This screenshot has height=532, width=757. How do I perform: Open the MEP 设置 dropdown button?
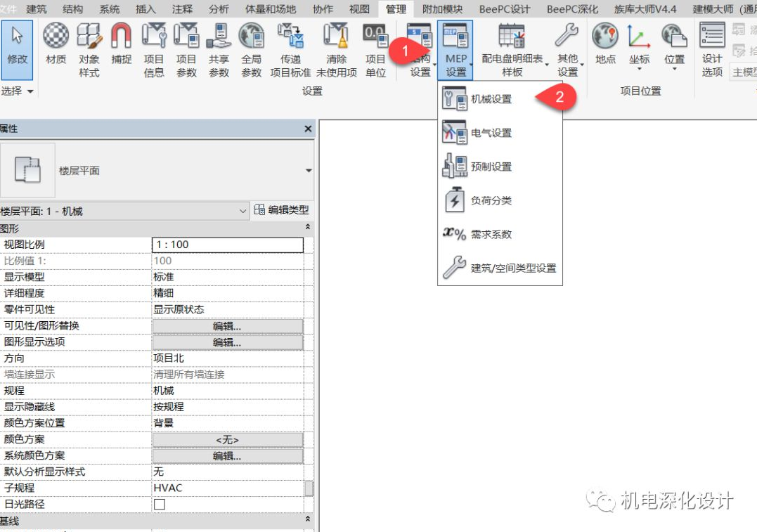[x=455, y=50]
